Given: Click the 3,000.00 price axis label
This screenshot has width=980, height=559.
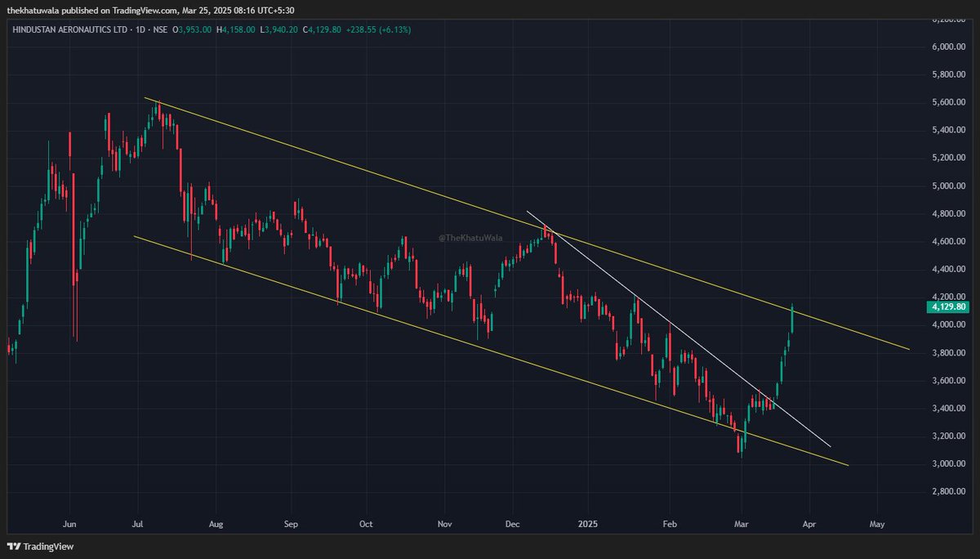Looking at the screenshot, I should 950,463.
